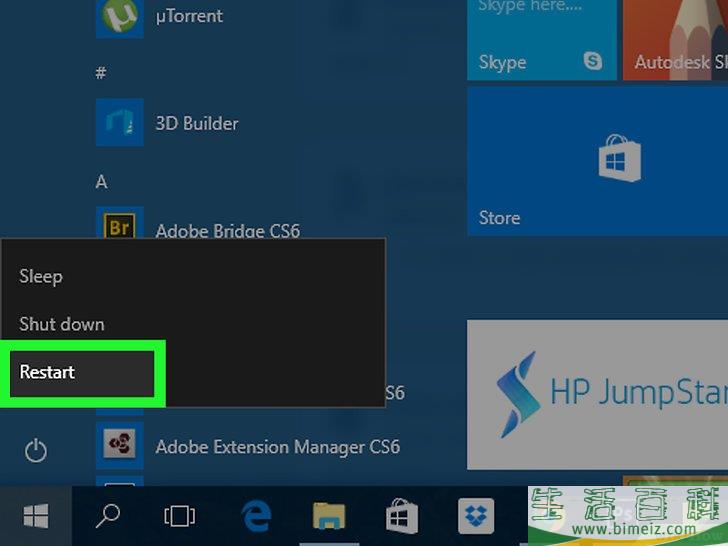Select Restart from the power menu
This screenshot has height=546, width=728.
pos(82,372)
